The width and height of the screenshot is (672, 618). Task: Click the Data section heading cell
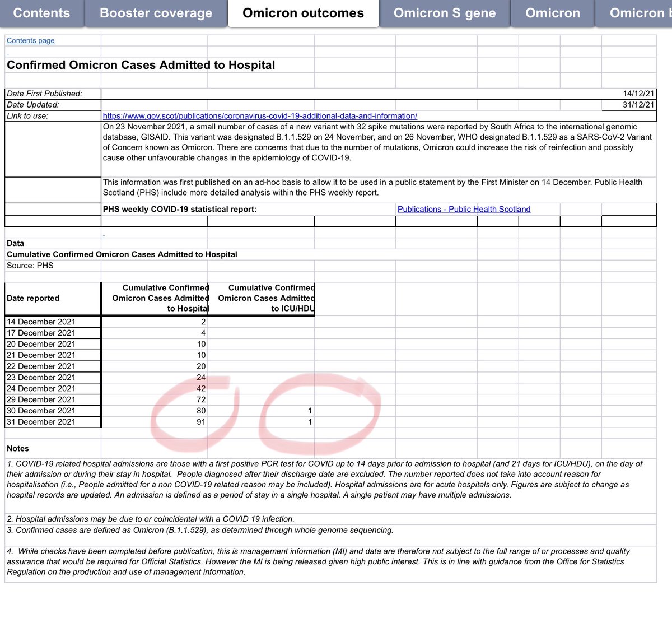coord(53,243)
